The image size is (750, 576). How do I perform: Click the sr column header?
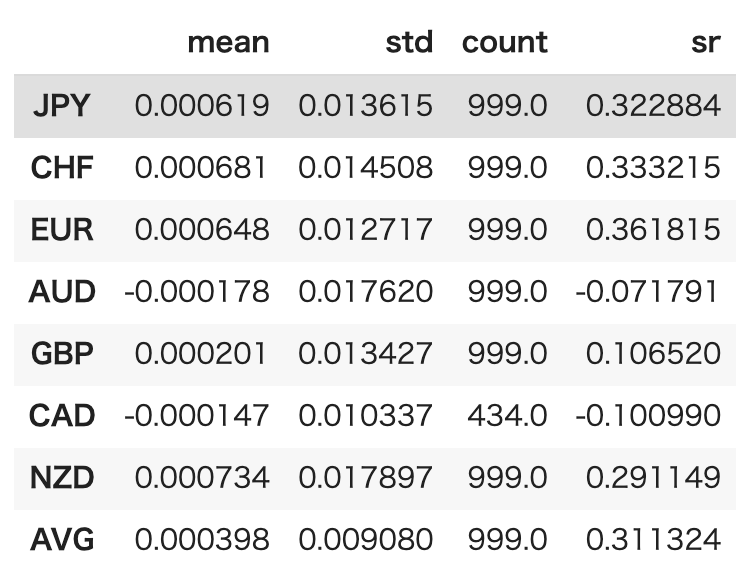pos(706,44)
